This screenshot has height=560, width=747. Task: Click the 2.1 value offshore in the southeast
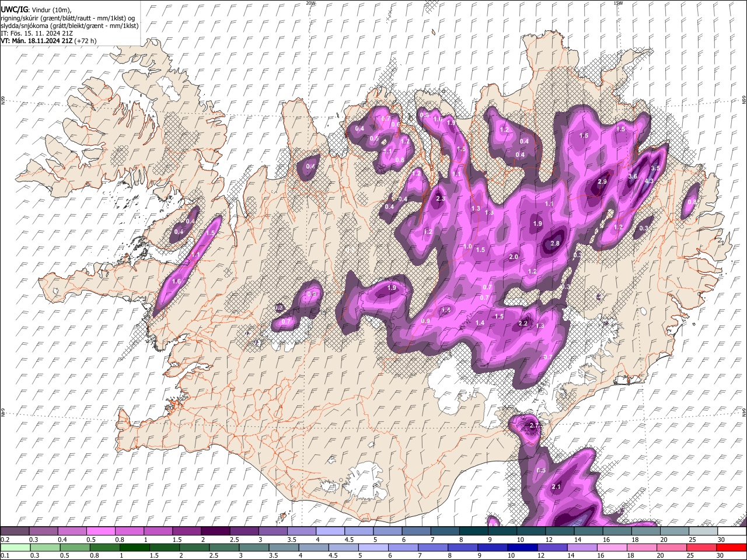(x=556, y=487)
